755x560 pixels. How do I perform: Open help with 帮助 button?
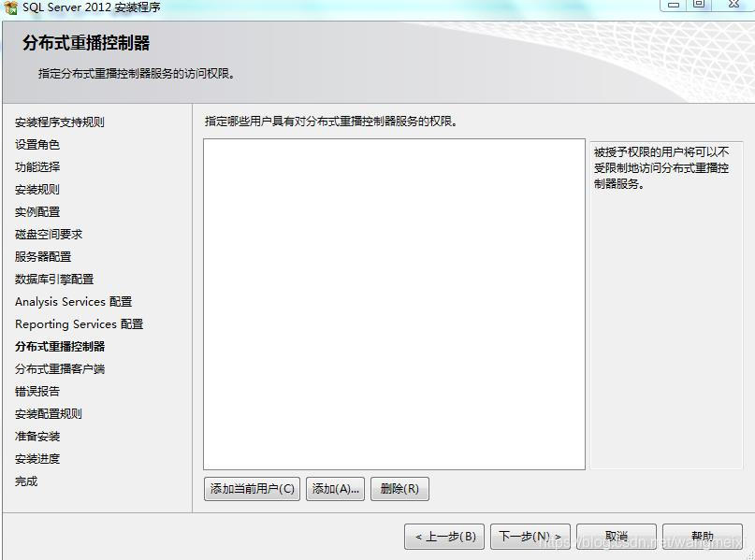[703, 537]
